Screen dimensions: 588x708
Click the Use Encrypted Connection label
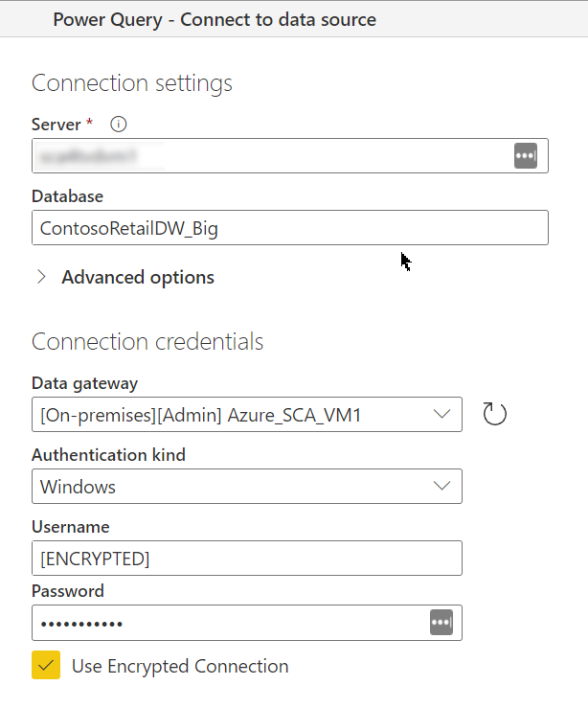click(180, 666)
